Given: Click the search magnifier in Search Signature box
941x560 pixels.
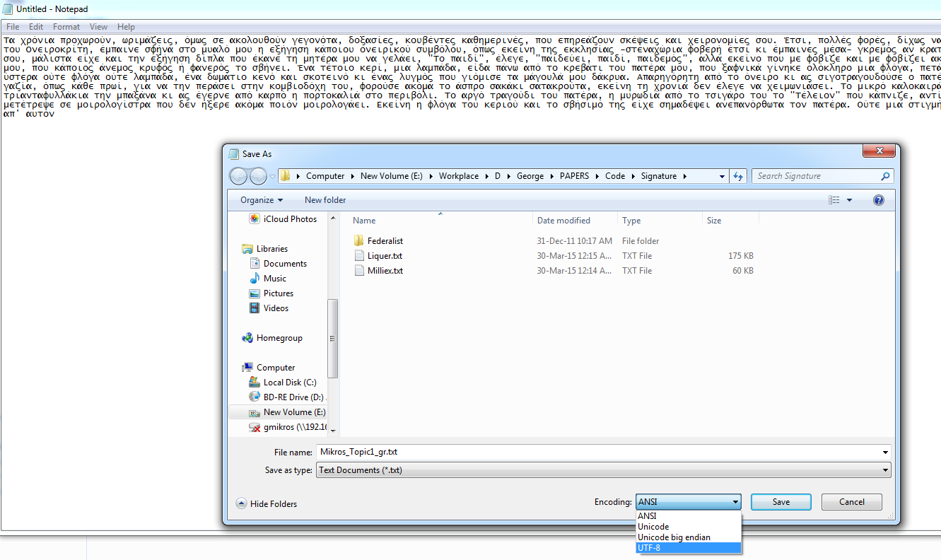Looking at the screenshot, I should point(885,176).
